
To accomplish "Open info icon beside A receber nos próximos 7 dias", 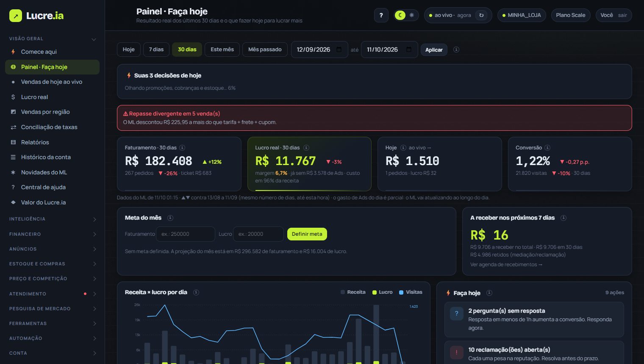I will [563, 218].
